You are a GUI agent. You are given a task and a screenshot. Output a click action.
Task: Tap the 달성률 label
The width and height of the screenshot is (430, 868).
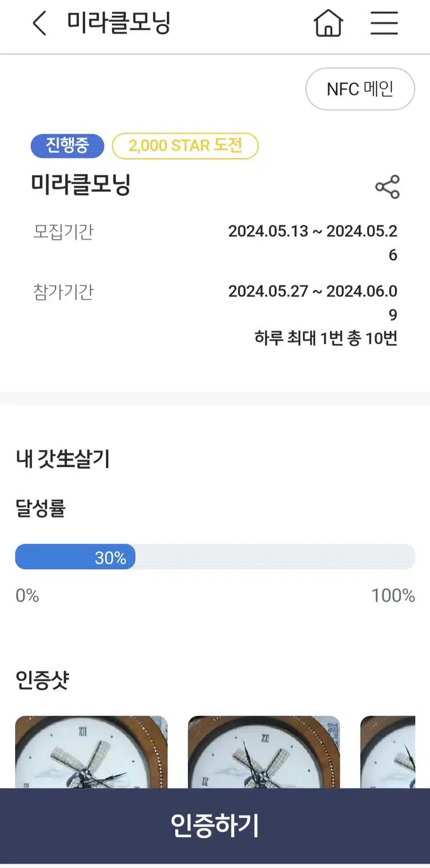pyautogui.click(x=40, y=508)
